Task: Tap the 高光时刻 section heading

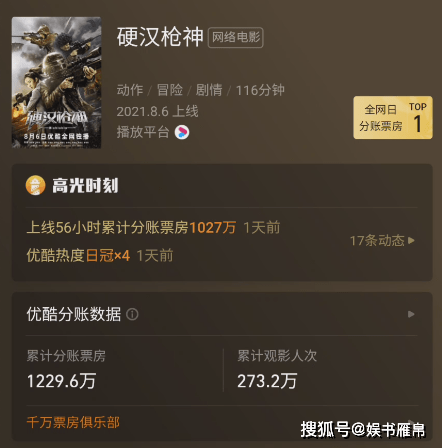Action: click(x=85, y=186)
